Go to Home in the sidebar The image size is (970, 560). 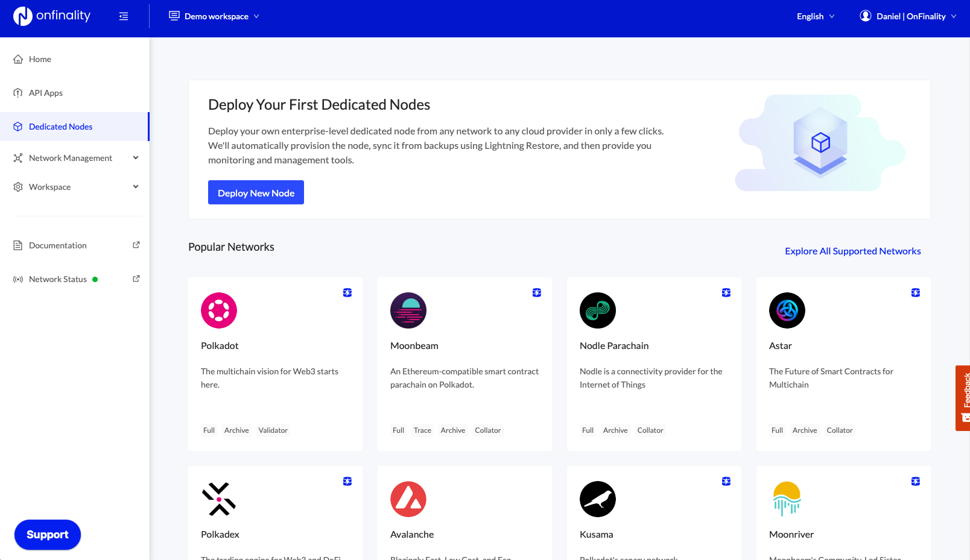(x=40, y=59)
